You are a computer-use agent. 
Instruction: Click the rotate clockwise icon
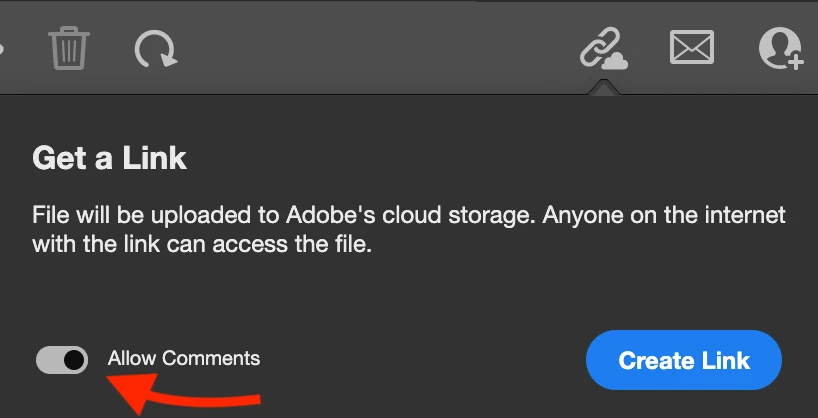(155, 47)
